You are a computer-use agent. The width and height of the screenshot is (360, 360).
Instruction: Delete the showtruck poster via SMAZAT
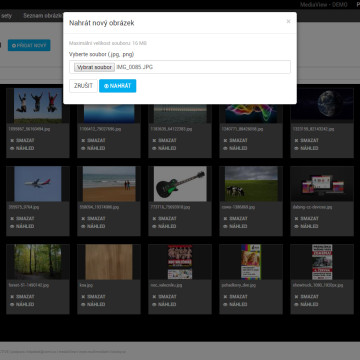pos(306,296)
